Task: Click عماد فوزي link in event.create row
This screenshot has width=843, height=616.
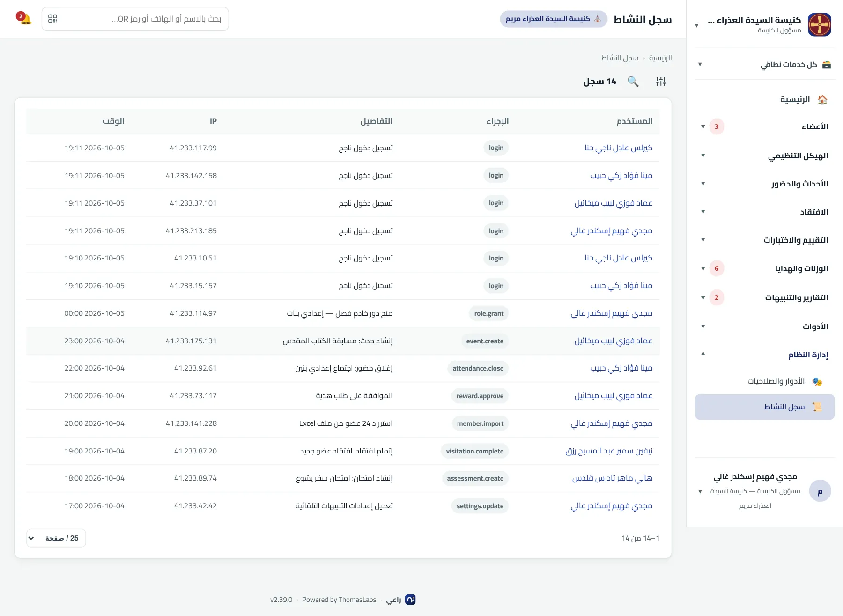Action: click(x=614, y=341)
